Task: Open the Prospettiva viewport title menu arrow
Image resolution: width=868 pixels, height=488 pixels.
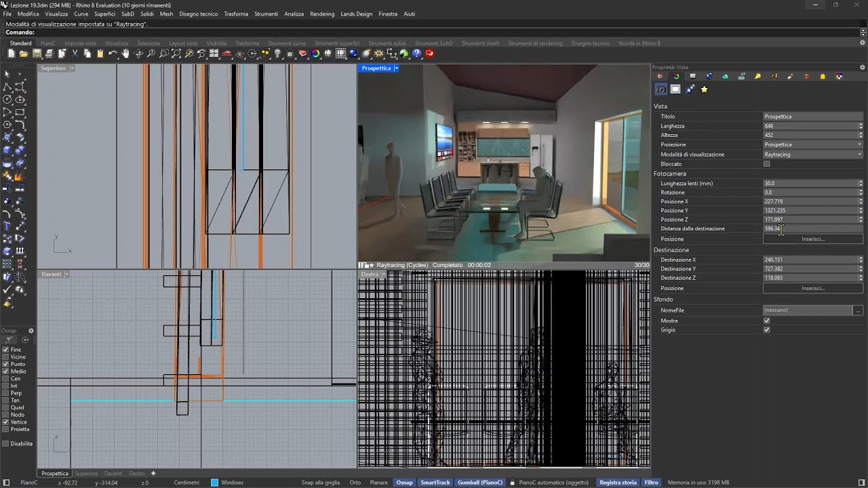Action: pos(397,68)
